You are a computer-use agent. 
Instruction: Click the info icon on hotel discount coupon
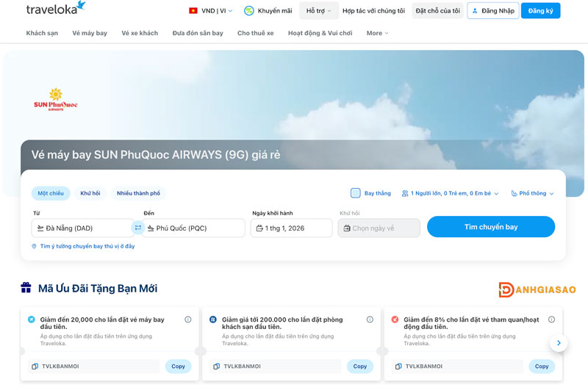point(370,319)
